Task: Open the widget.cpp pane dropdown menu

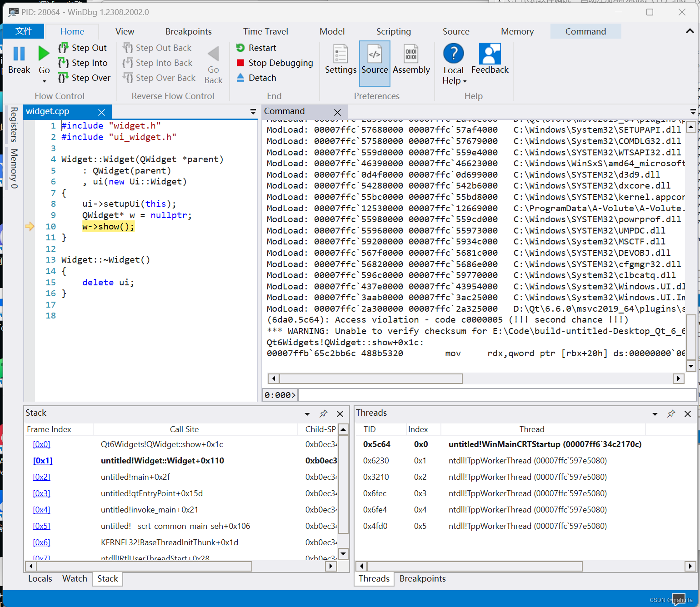Action: tap(253, 112)
